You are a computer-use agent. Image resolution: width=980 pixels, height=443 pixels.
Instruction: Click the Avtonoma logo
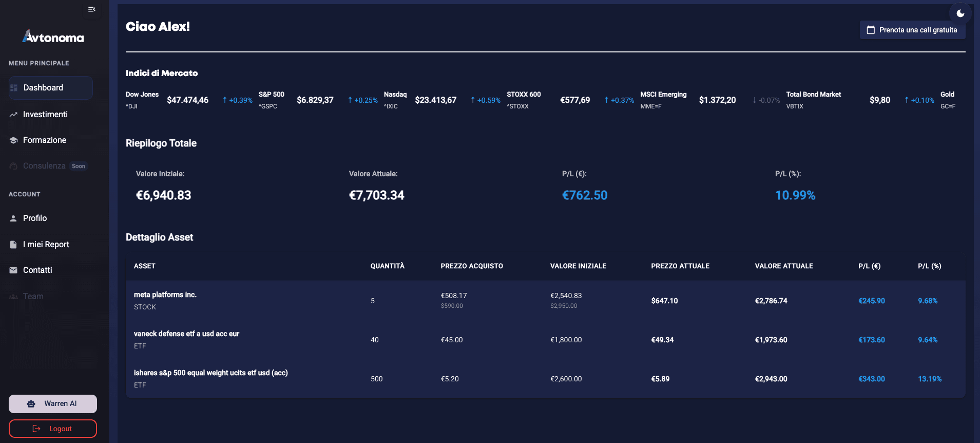pyautogui.click(x=53, y=36)
